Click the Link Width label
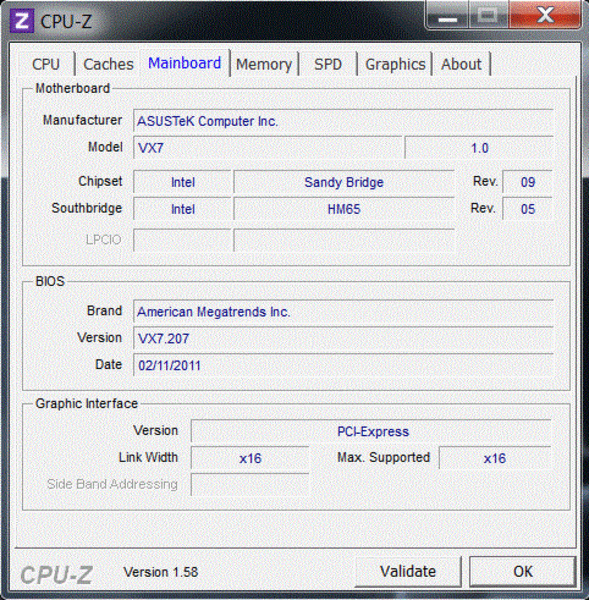Viewport: 589px width, 600px height. pos(148,457)
